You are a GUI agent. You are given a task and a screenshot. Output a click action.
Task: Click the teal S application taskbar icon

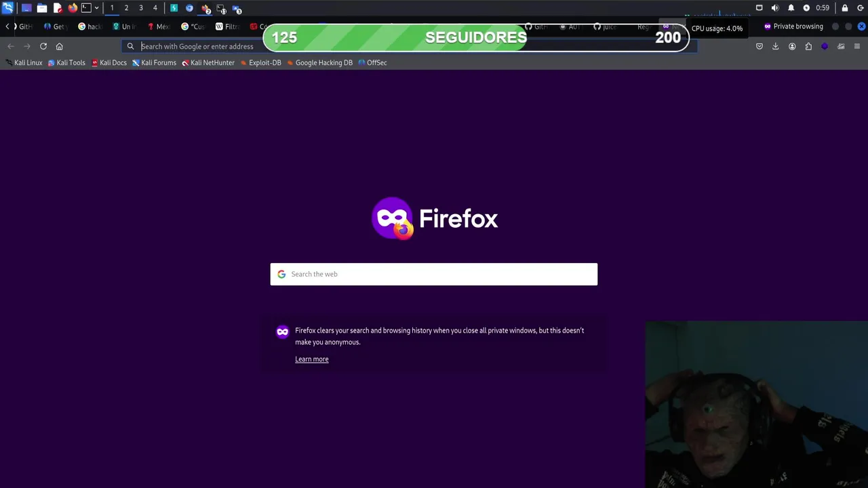tap(174, 8)
